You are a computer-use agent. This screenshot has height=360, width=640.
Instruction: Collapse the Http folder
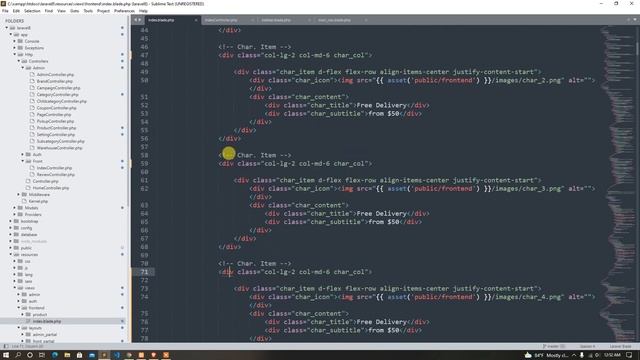coord(15,54)
